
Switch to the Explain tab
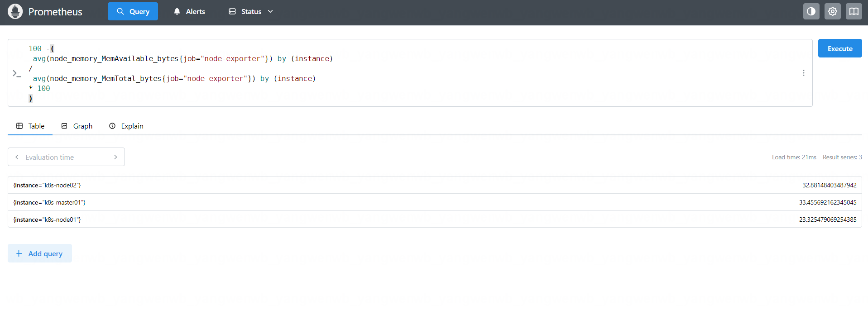coord(126,126)
